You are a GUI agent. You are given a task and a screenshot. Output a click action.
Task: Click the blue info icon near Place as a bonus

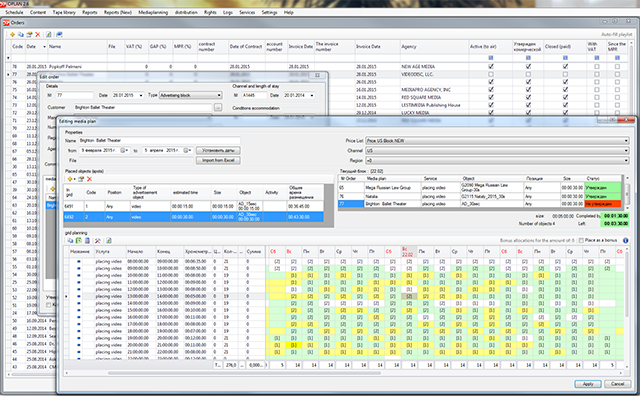625,240
